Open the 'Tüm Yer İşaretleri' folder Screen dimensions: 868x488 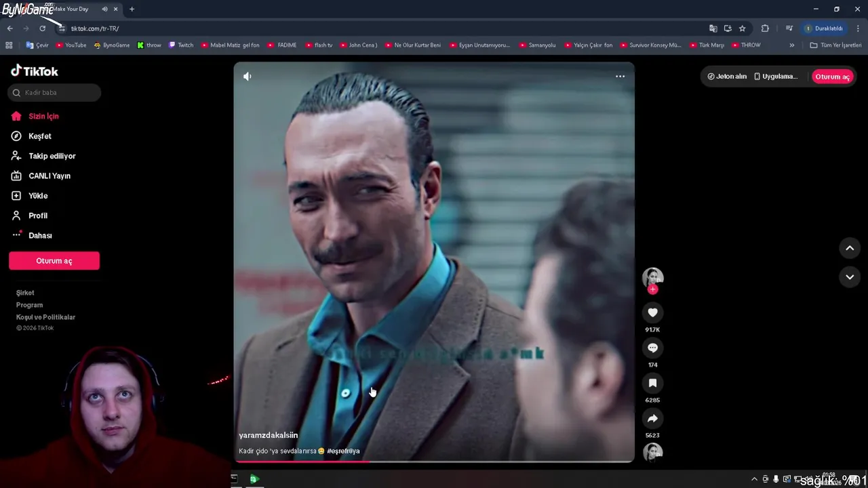point(835,45)
